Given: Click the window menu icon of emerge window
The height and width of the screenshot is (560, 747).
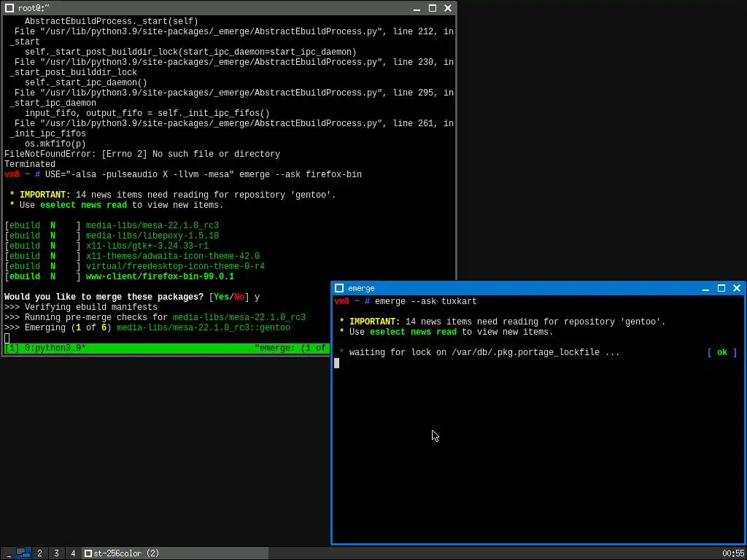Looking at the screenshot, I should click(x=339, y=288).
